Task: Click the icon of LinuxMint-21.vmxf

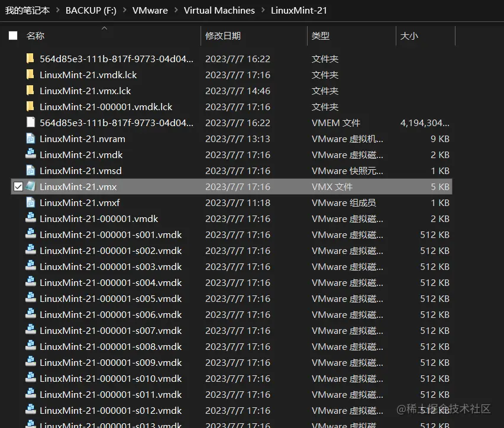Action: pyautogui.click(x=31, y=202)
